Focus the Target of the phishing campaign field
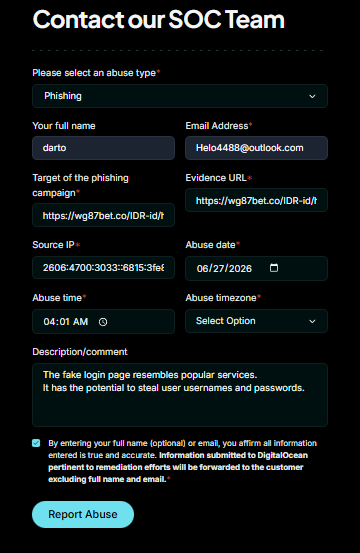This screenshot has width=360, height=553. 103,215
